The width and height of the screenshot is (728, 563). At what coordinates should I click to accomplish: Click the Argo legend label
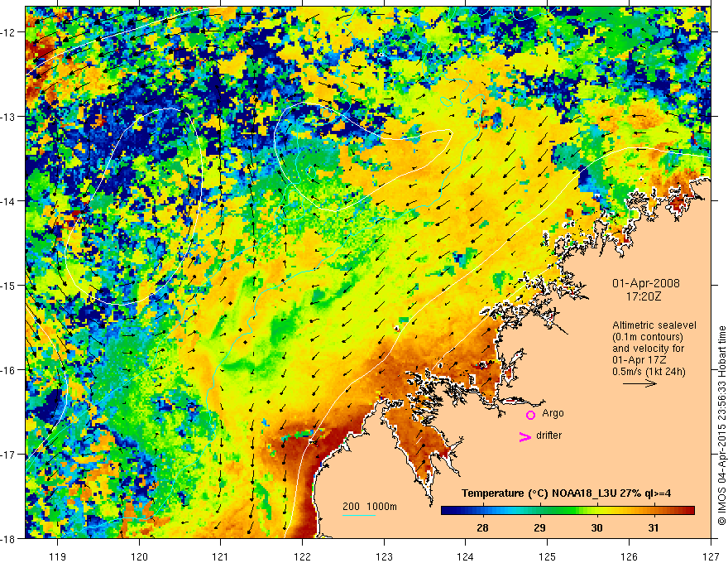point(553,413)
